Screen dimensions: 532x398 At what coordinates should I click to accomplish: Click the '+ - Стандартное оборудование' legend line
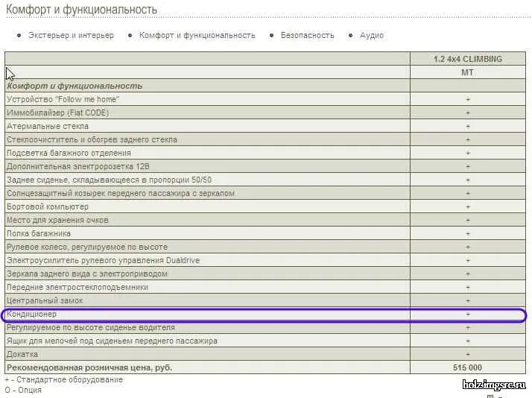coord(64,379)
